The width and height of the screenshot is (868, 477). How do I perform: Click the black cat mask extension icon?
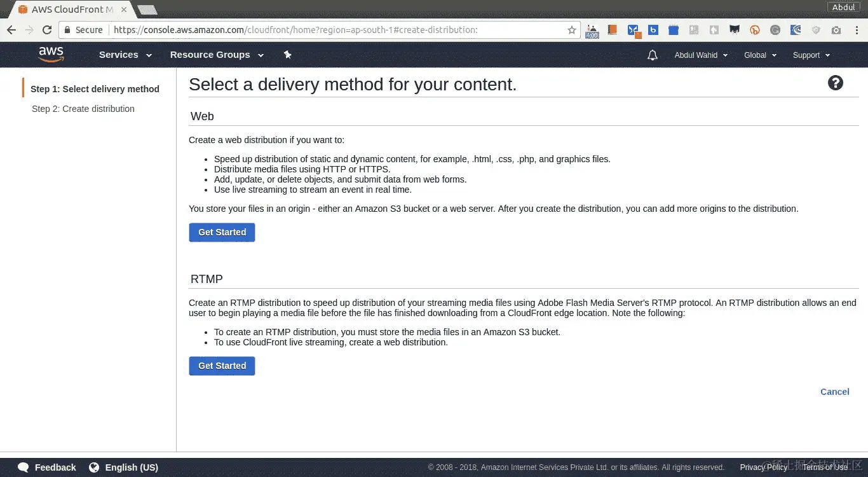point(734,30)
